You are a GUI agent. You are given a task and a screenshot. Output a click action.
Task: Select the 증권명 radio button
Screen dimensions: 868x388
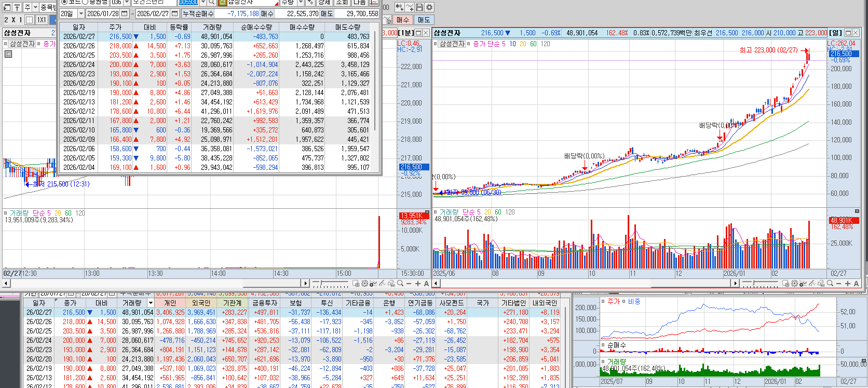[x=86, y=3]
